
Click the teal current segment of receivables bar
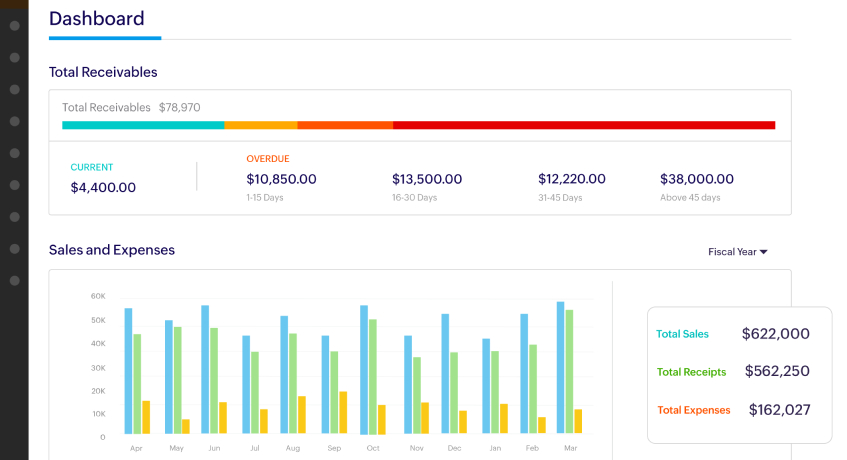tap(142, 125)
